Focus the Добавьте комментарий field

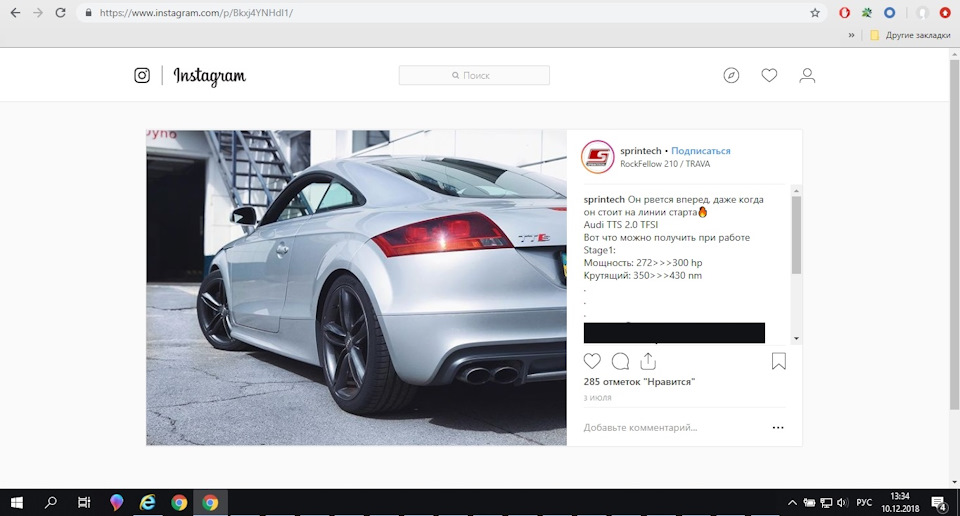640,428
